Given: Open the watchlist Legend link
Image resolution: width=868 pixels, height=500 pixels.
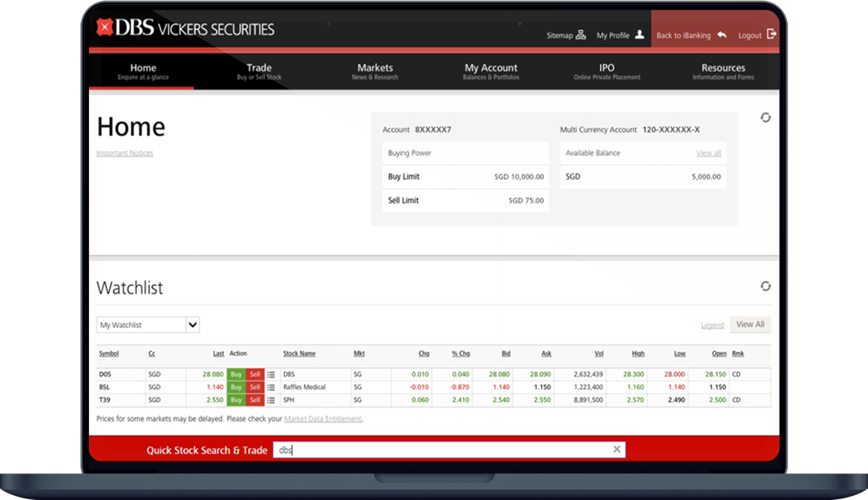Looking at the screenshot, I should click(x=712, y=325).
